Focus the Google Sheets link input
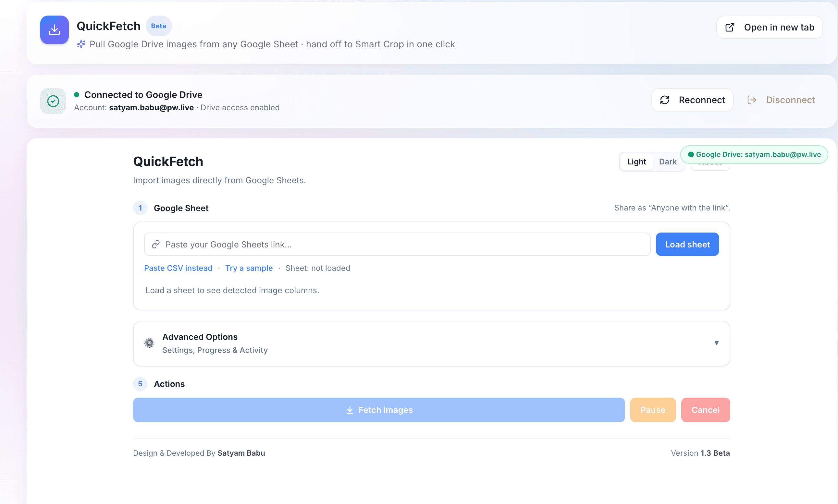838x504 pixels. pyautogui.click(x=397, y=245)
